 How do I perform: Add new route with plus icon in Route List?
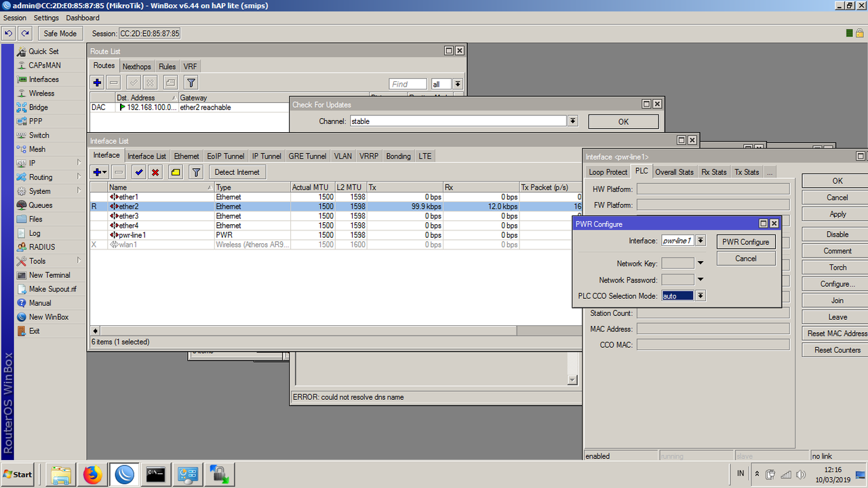coord(98,83)
